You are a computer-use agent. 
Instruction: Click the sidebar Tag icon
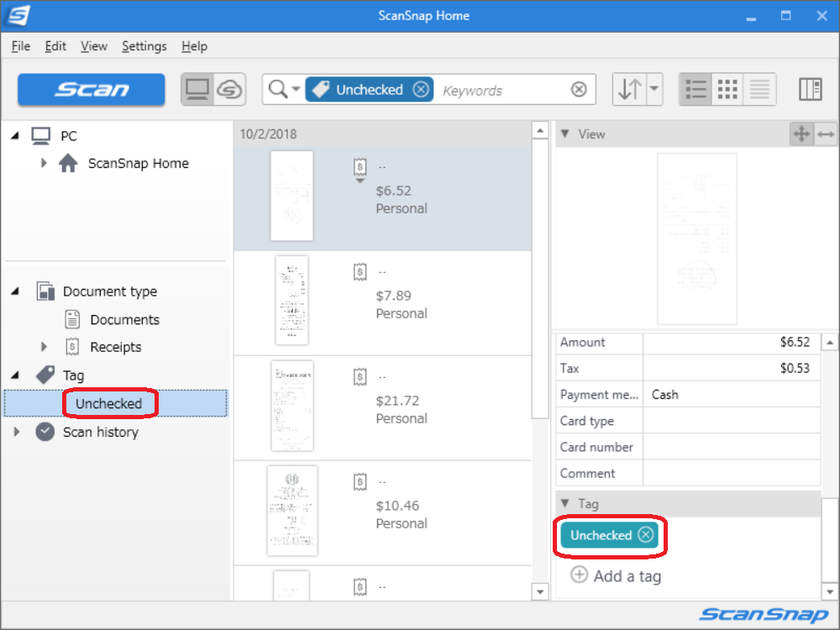45,375
